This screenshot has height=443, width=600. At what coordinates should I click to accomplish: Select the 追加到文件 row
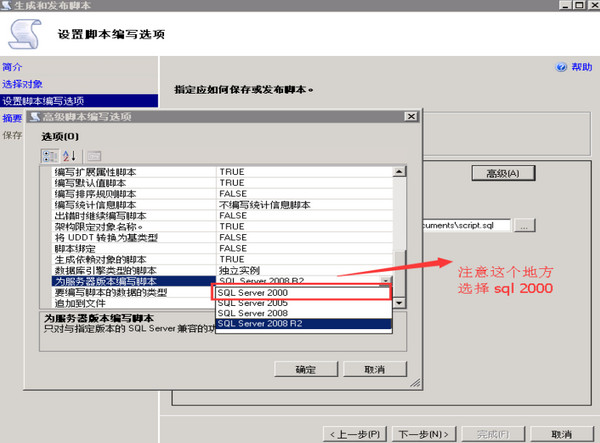tap(134, 303)
